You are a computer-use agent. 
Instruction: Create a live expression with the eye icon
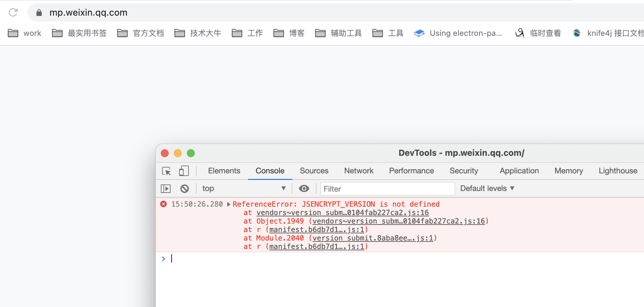(x=304, y=188)
